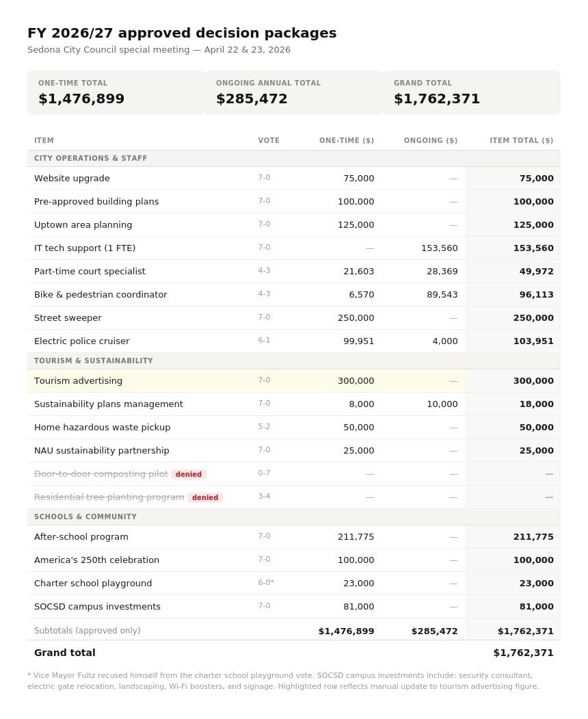588x719 pixels.
Task: Select the ITEM TOTAL ($) column header
Action: 521,140
